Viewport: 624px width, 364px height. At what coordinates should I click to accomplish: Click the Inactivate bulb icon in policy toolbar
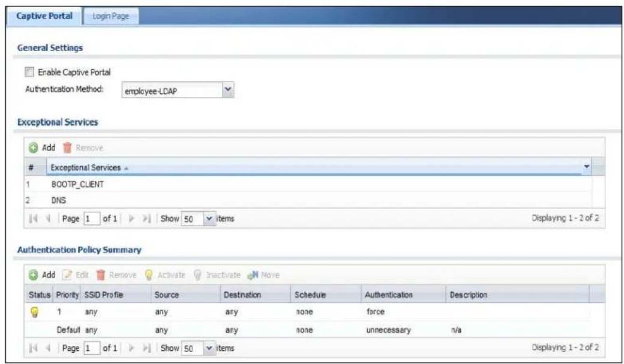coord(197,275)
